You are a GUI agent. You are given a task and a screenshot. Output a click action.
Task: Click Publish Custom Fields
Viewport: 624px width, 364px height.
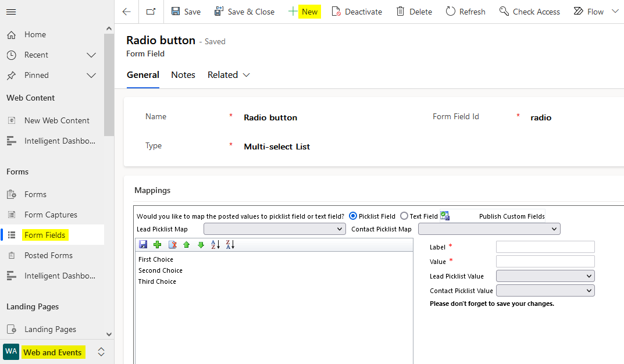[x=512, y=216]
